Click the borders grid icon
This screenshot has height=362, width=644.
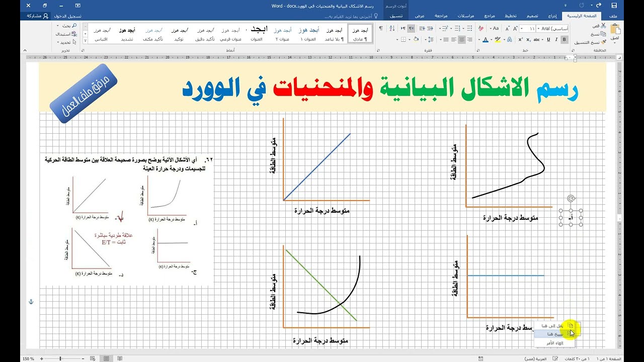pos(404,39)
